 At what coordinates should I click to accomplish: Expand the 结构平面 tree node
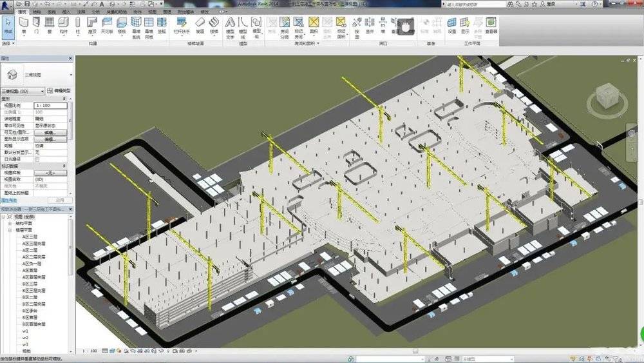pos(10,223)
